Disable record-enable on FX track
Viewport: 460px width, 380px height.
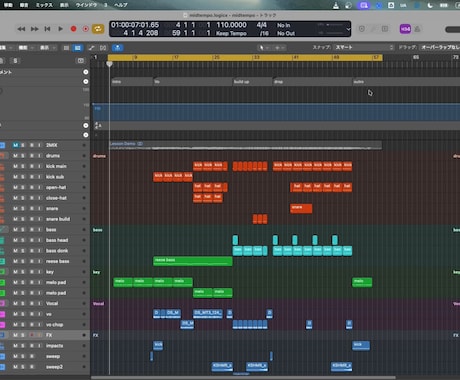click(x=32, y=335)
